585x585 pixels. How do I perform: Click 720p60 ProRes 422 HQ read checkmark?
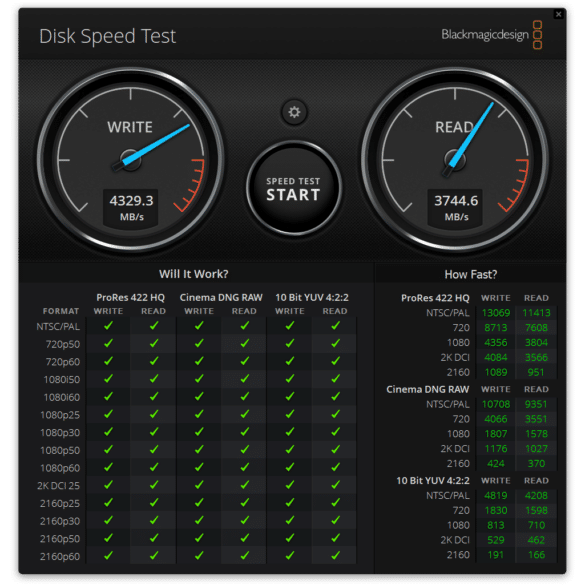pos(154,361)
